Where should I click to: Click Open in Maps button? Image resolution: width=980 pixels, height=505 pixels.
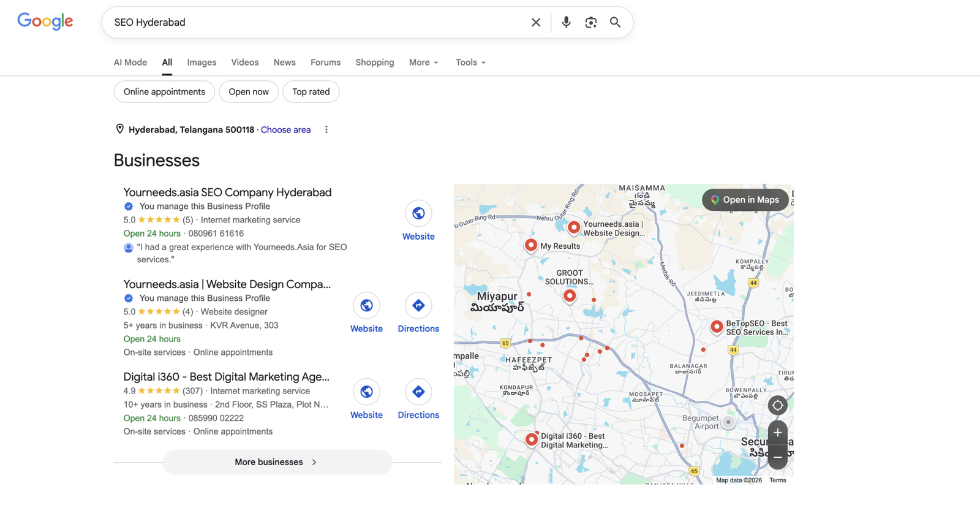(745, 200)
